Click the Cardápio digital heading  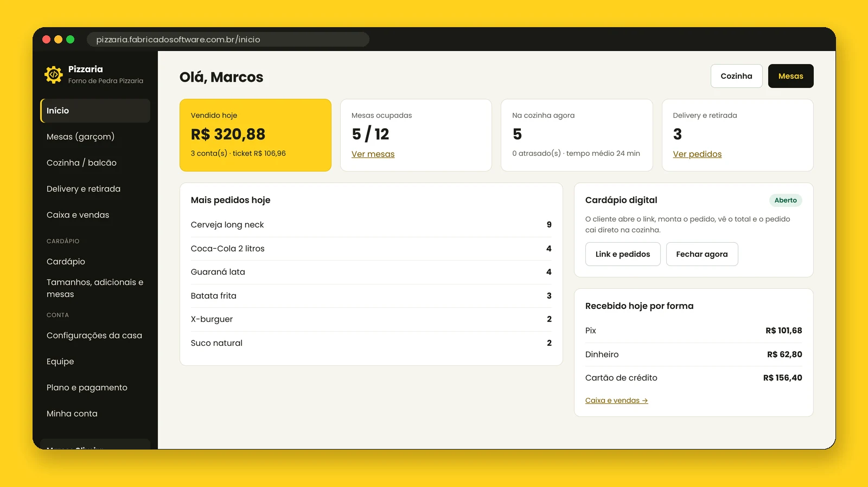click(621, 200)
